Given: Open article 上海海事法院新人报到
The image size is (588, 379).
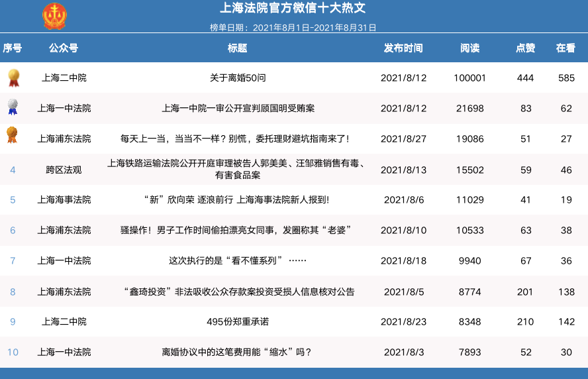Looking at the screenshot, I should 237,199.
